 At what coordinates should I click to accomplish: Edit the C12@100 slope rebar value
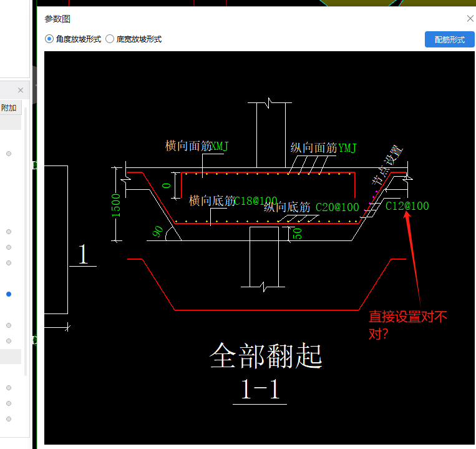(x=407, y=206)
